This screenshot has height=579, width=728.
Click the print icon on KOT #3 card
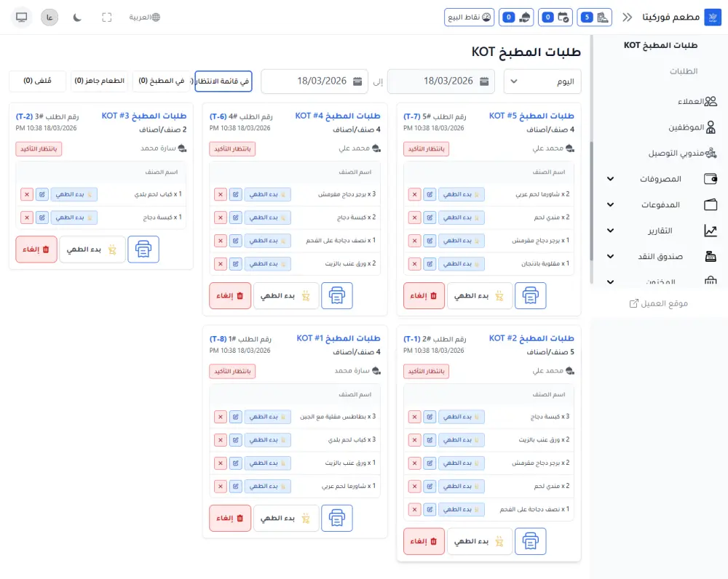143,249
